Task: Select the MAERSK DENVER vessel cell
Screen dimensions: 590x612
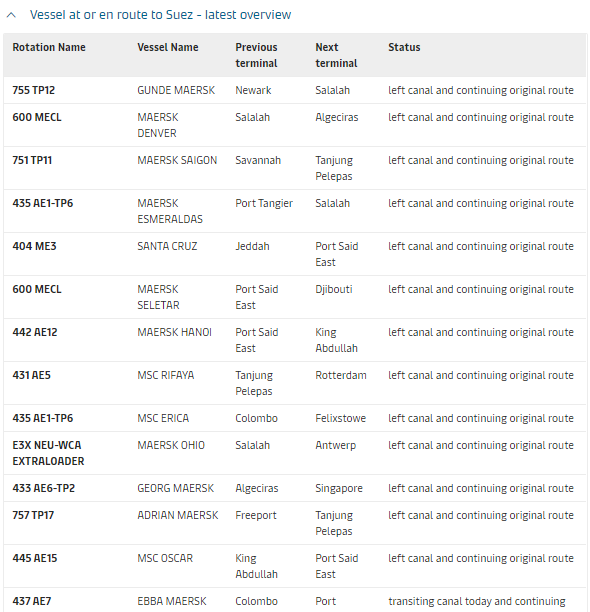Action: pos(158,125)
